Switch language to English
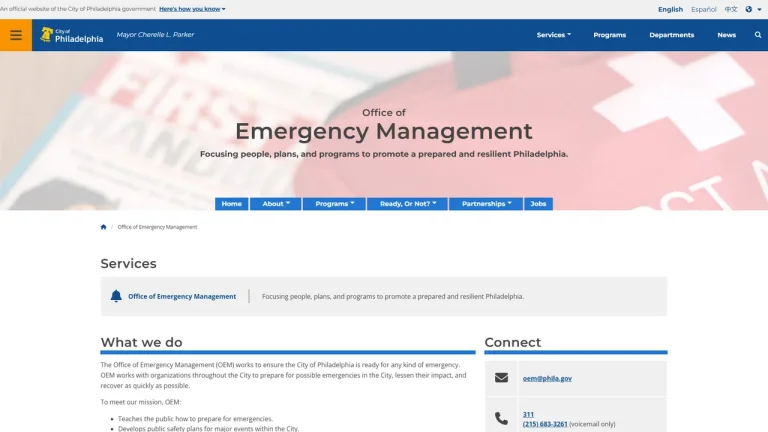Screen dimensions: 768x432 670,9
